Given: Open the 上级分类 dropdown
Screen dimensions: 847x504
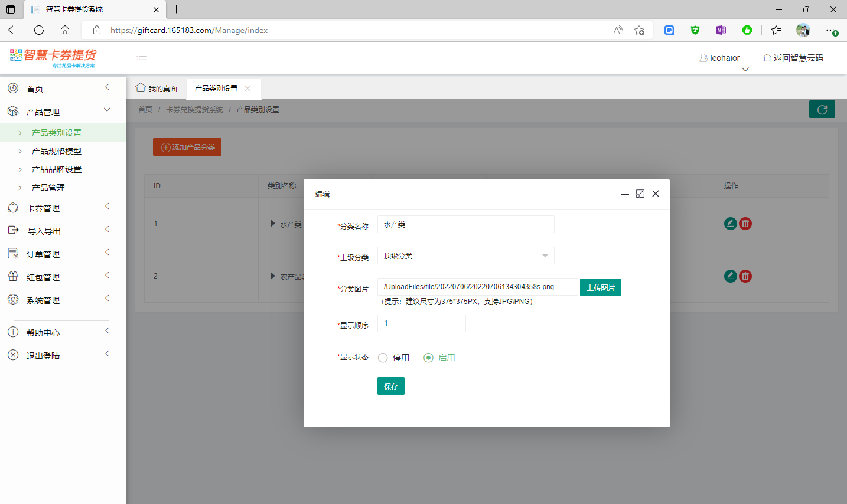Looking at the screenshot, I should point(465,256).
